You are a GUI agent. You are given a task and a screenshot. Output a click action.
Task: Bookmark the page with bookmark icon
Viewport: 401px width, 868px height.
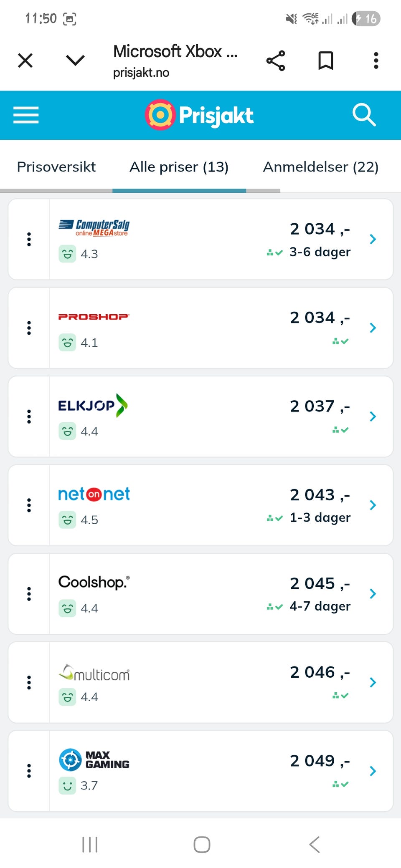pyautogui.click(x=326, y=61)
